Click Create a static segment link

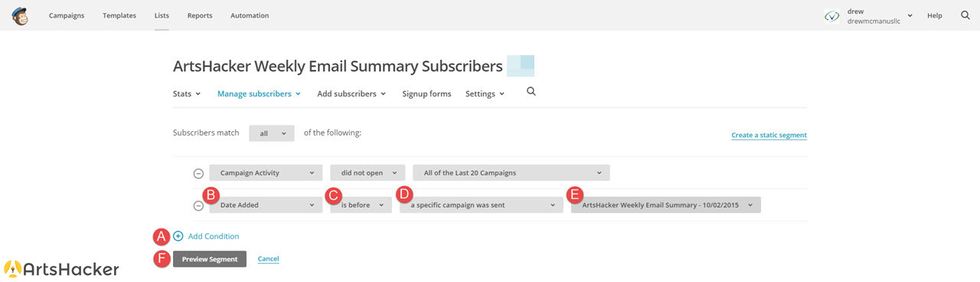(769, 135)
